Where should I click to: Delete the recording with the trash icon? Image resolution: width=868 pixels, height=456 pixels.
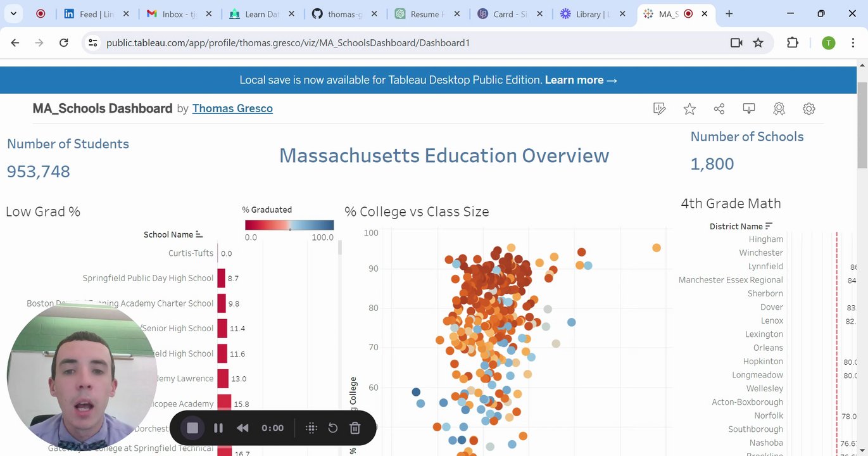click(355, 428)
